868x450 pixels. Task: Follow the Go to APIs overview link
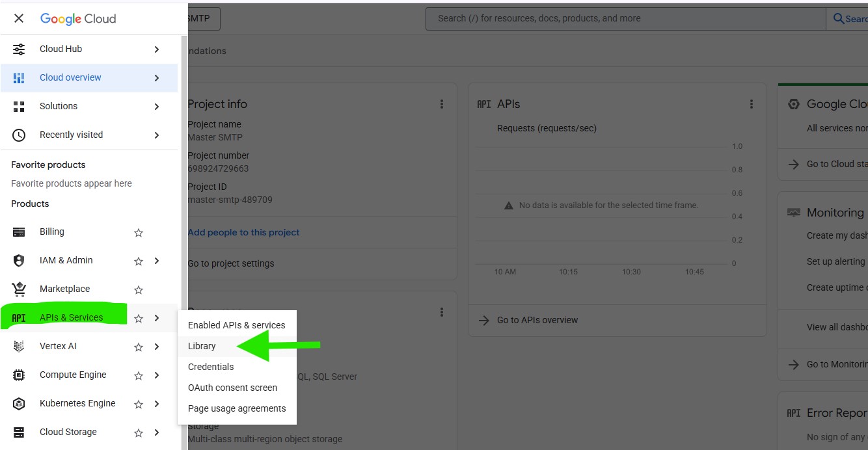coord(537,320)
